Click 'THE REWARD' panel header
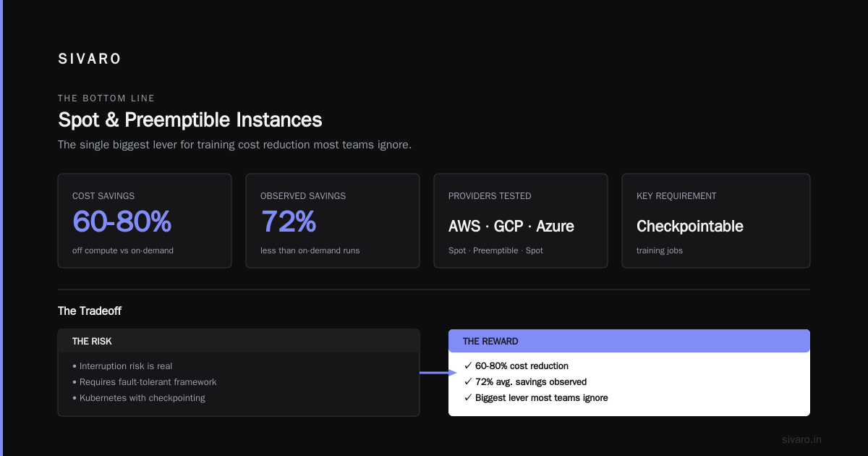The height and width of the screenshot is (456, 868). [629, 341]
